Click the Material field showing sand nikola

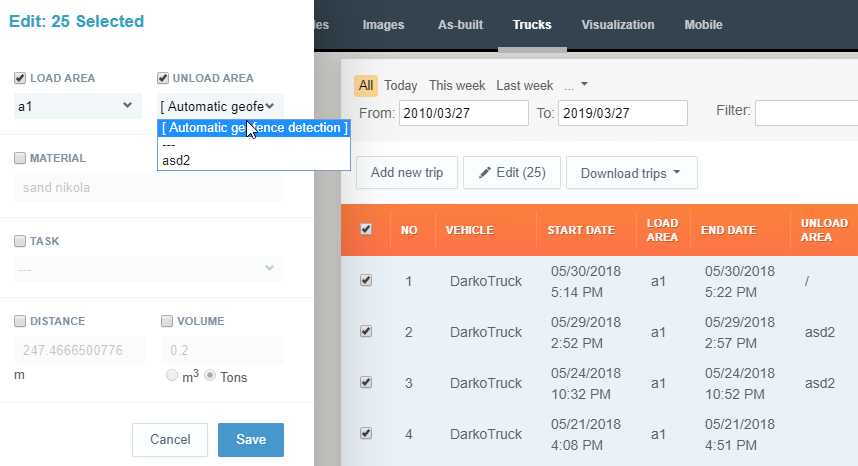[x=149, y=188]
